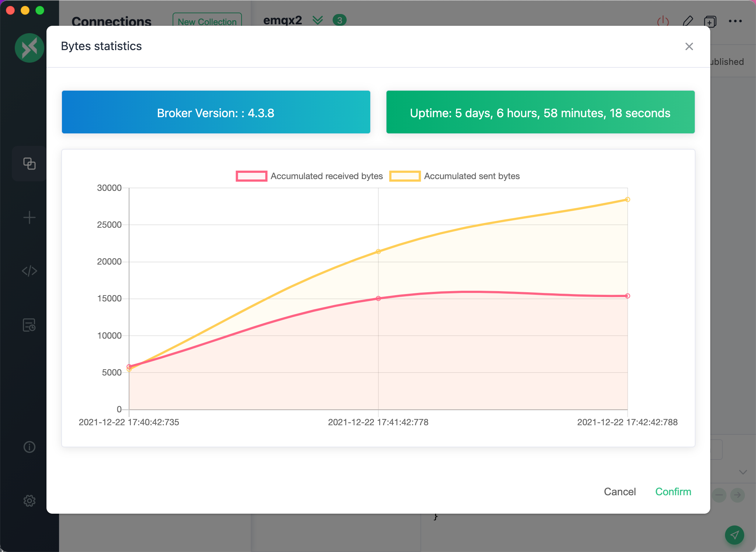Click the Uptime card
756x552 pixels.
[x=540, y=112]
